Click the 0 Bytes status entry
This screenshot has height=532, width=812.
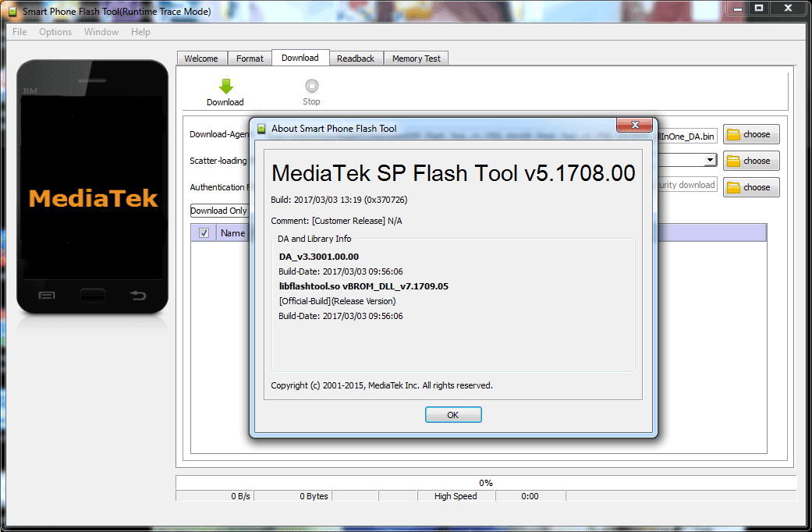(x=293, y=496)
